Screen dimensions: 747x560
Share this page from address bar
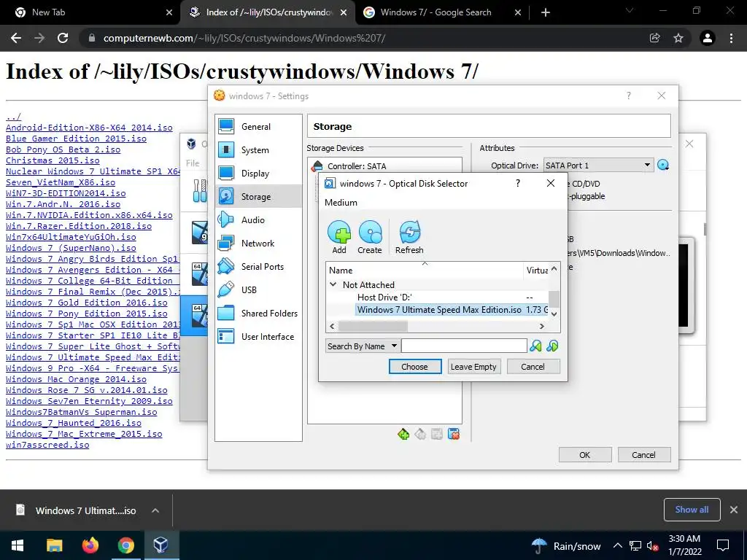point(654,38)
